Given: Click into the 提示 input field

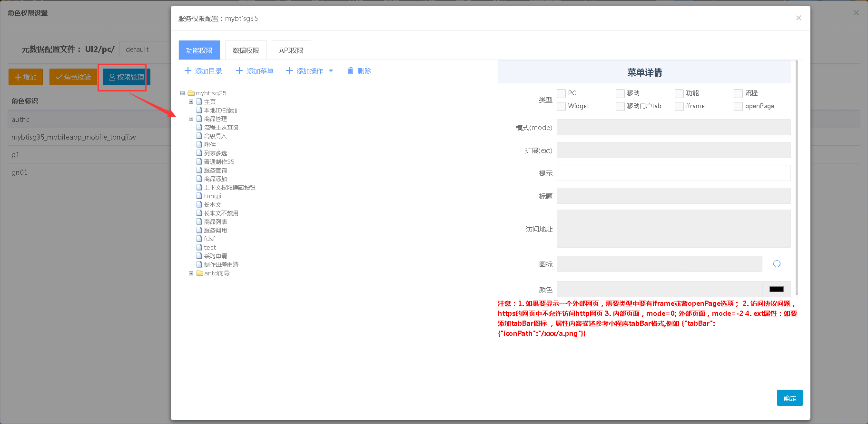Looking at the screenshot, I should [673, 173].
